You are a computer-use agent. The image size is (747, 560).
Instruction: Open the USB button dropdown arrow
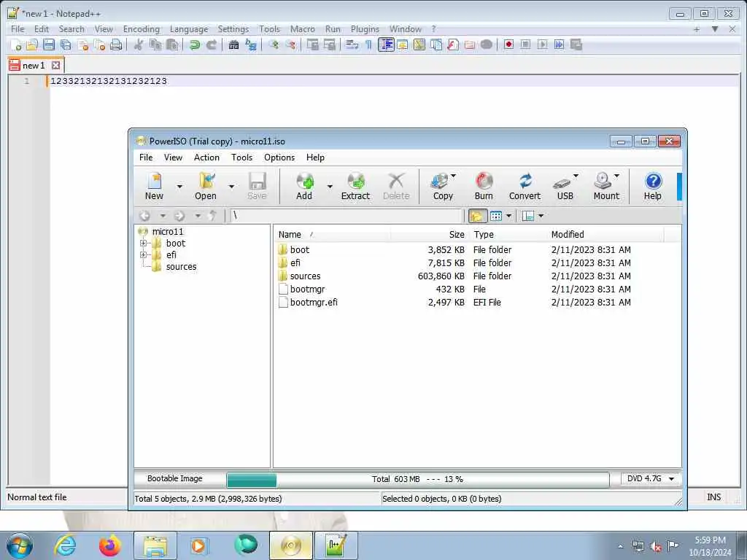click(576, 176)
